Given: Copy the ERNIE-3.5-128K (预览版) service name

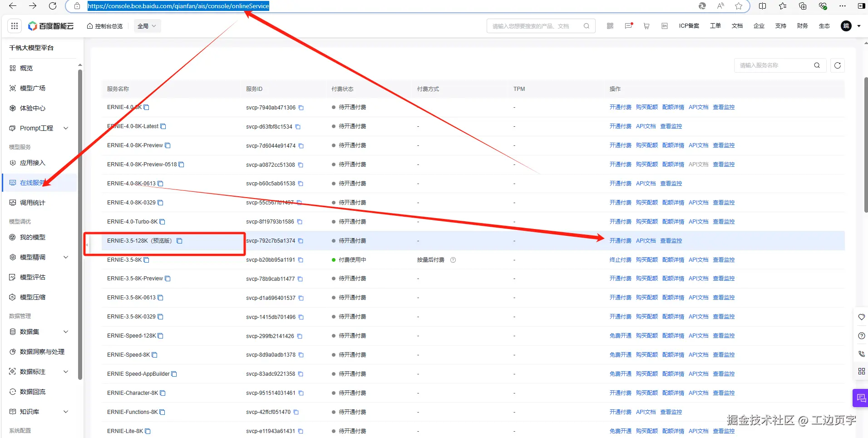Looking at the screenshot, I should point(179,241).
